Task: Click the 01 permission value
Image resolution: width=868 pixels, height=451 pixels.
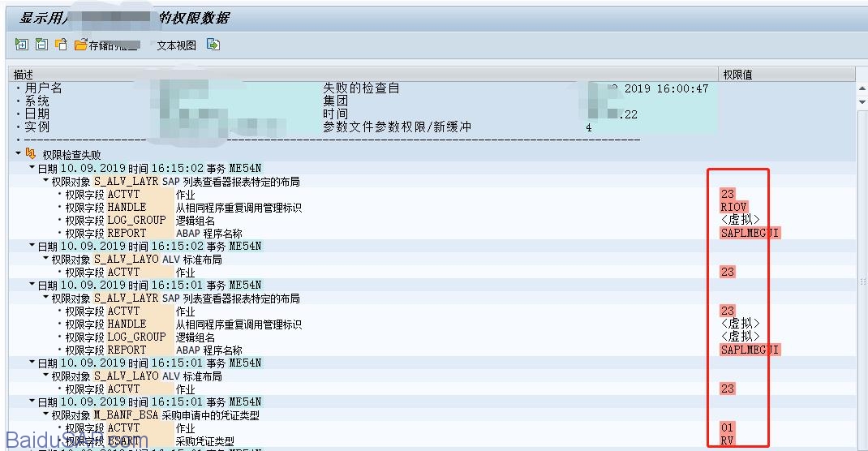Action: tap(727, 427)
